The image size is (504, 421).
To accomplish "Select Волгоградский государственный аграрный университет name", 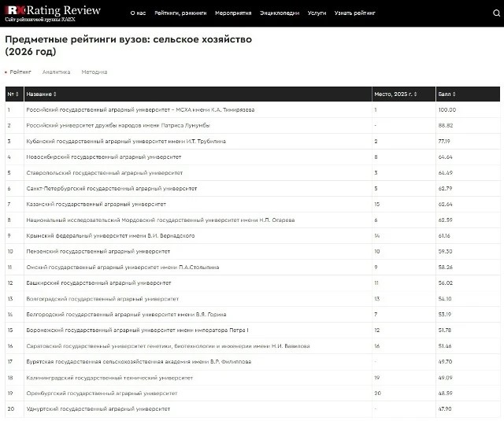I will (x=102, y=299).
